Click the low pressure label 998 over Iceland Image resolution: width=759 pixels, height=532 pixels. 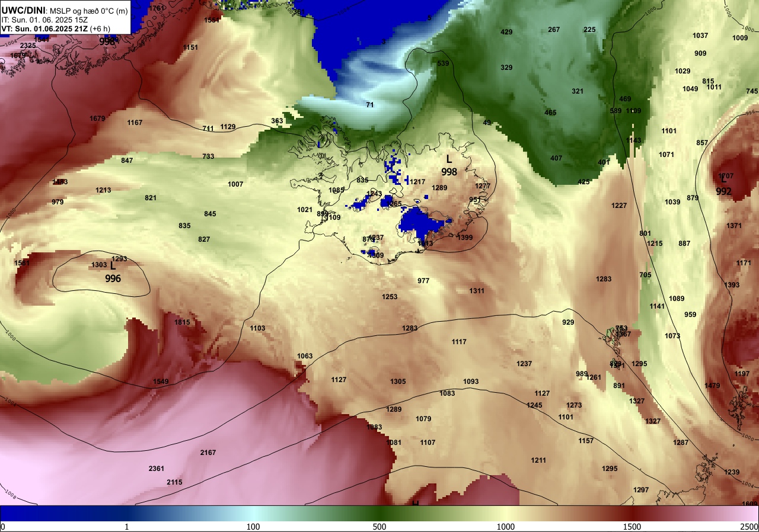point(449,172)
